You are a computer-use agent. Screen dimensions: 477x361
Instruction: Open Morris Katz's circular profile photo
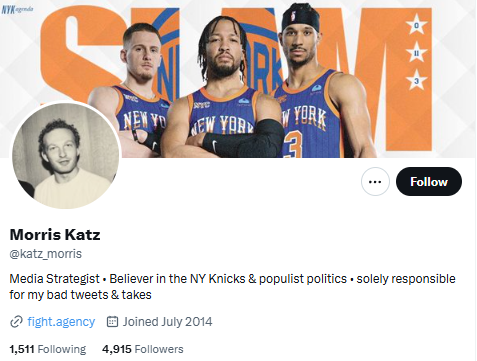click(x=66, y=155)
